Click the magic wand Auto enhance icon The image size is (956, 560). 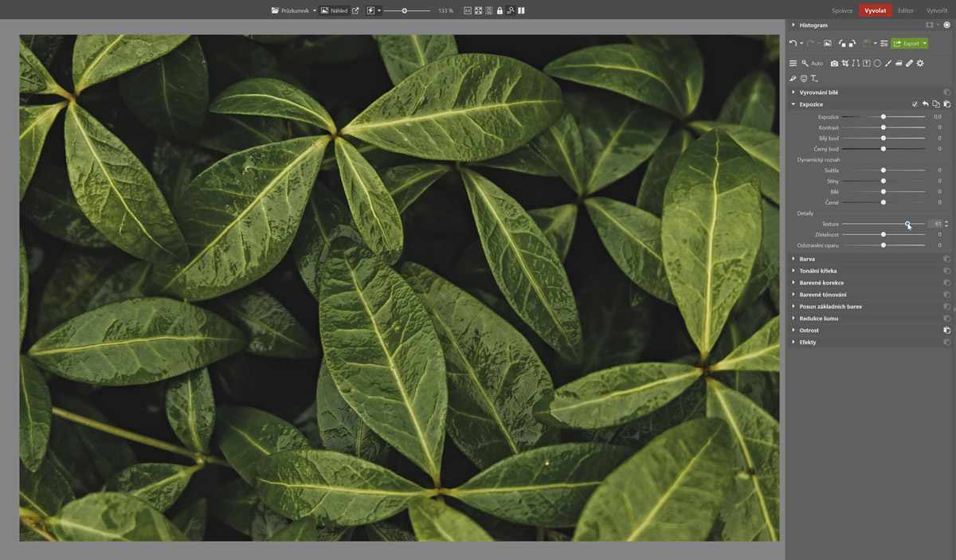[x=805, y=63]
